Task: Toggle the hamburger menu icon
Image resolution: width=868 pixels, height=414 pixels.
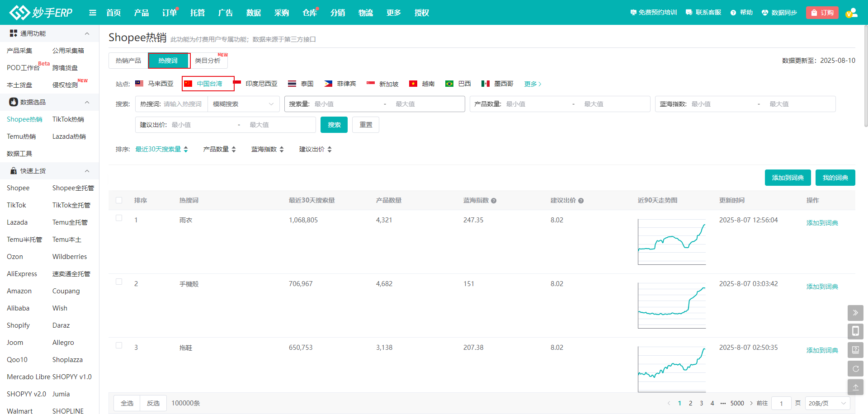Action: pos(93,13)
